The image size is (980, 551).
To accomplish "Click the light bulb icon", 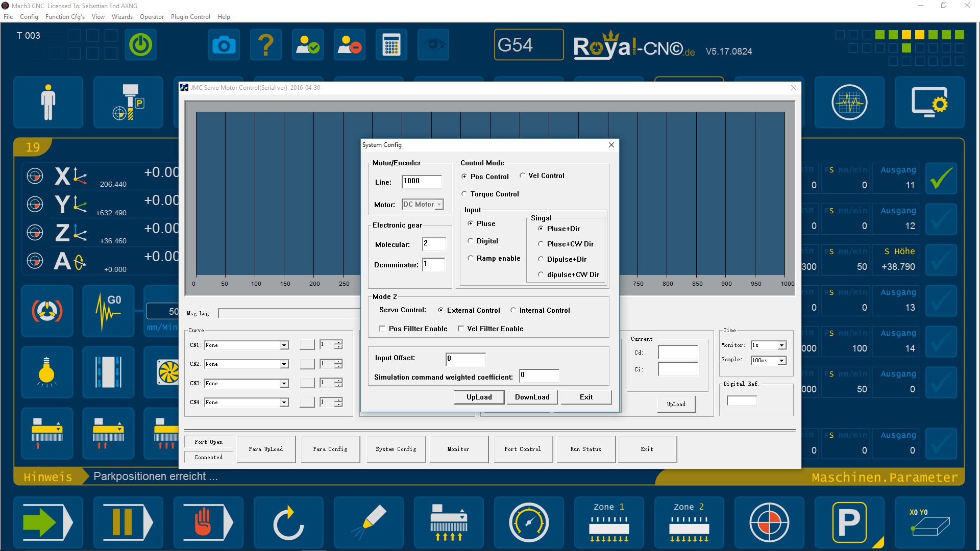I will 46,372.
